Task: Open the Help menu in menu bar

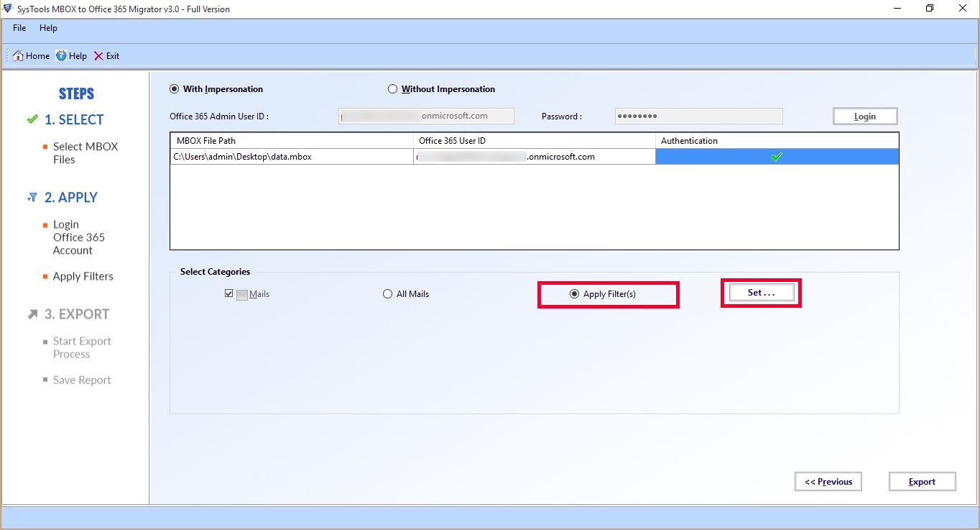Action: tap(48, 28)
